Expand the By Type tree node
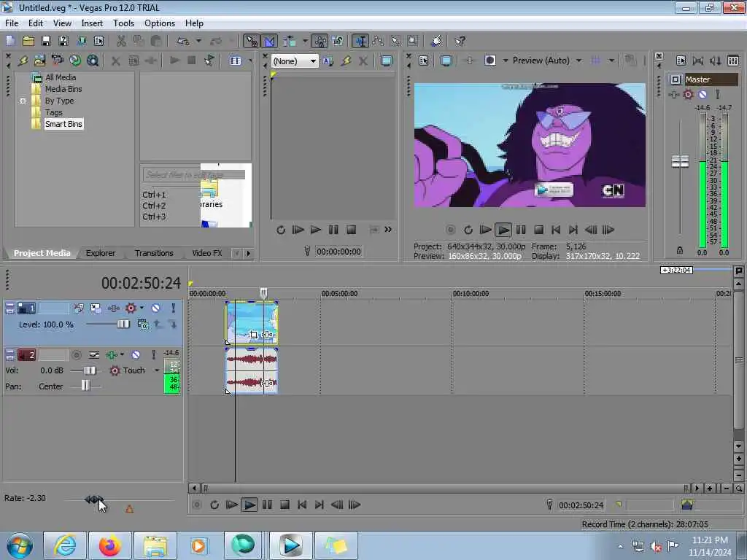Screen dimensions: 747x560 coord(23,101)
